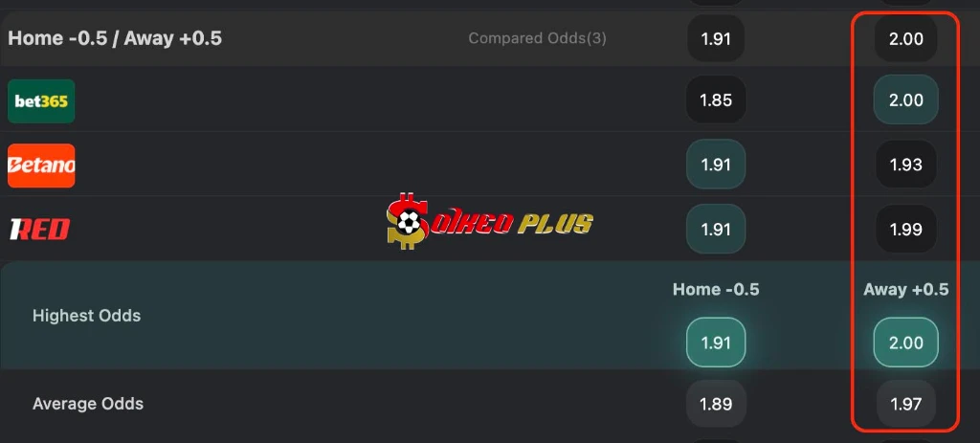This screenshot has width=980, height=443.
Task: Pick Betano home odds 1.91
Action: tap(715, 165)
